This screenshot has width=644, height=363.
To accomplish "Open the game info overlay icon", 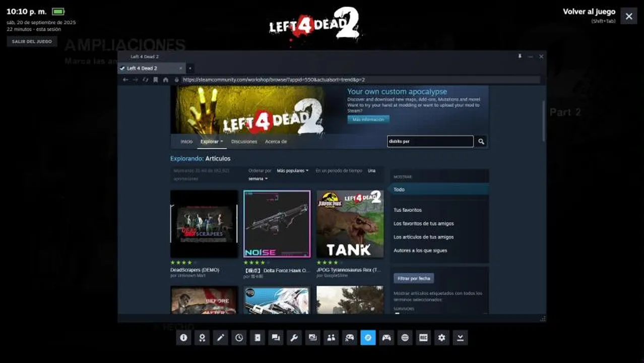I will tap(183, 338).
